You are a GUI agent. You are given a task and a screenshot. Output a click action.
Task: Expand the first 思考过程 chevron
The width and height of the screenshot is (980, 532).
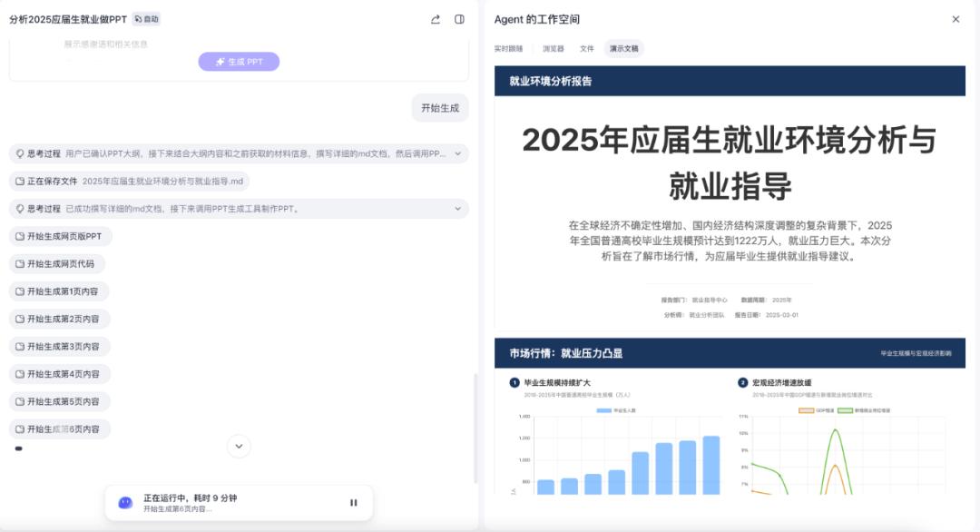457,154
